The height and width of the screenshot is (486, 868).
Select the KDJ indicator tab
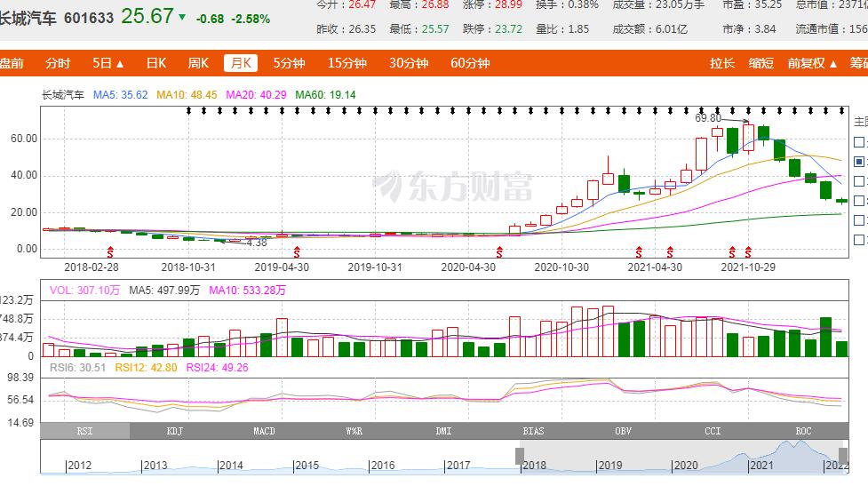(175, 431)
